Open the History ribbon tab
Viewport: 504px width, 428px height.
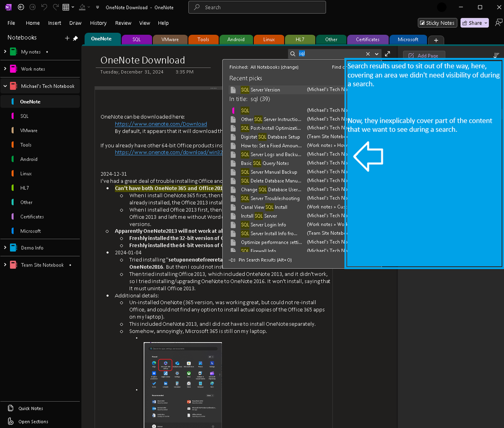(x=98, y=23)
